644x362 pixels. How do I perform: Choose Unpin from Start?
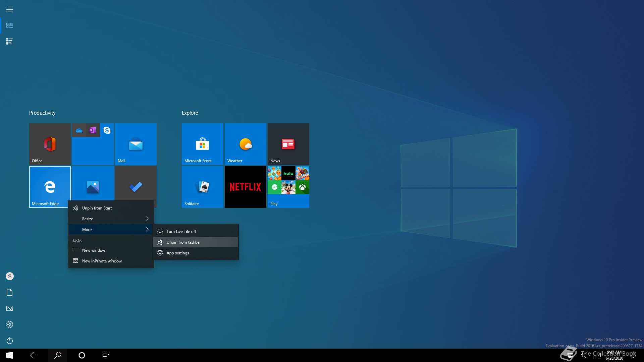(111, 208)
